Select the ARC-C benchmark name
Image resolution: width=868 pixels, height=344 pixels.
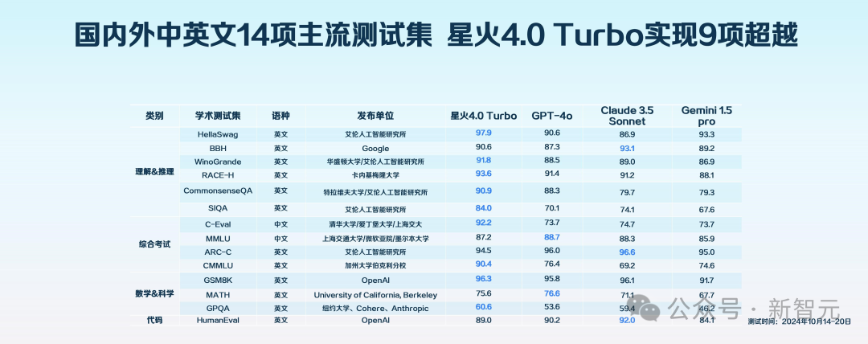(218, 252)
